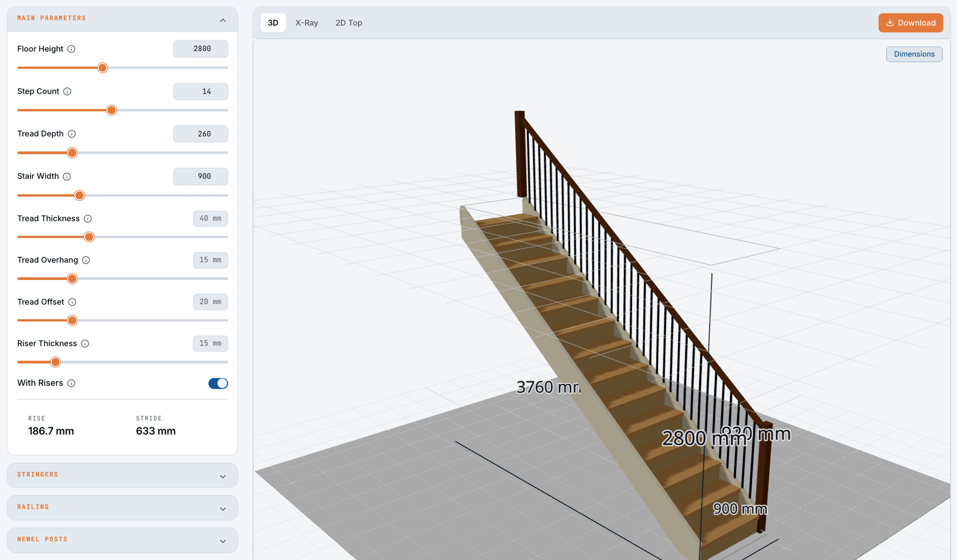Click the Tread Depth info icon
The height and width of the screenshot is (560, 957).
point(72,134)
